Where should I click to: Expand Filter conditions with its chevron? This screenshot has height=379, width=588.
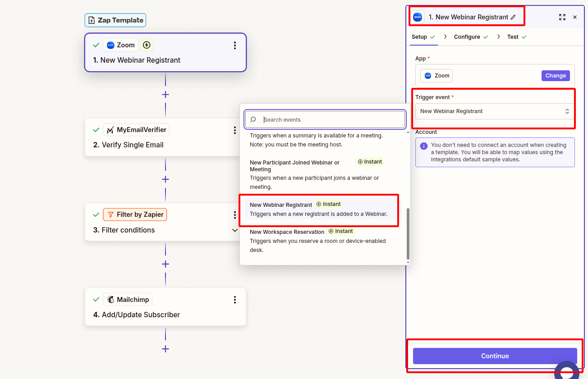point(235,230)
